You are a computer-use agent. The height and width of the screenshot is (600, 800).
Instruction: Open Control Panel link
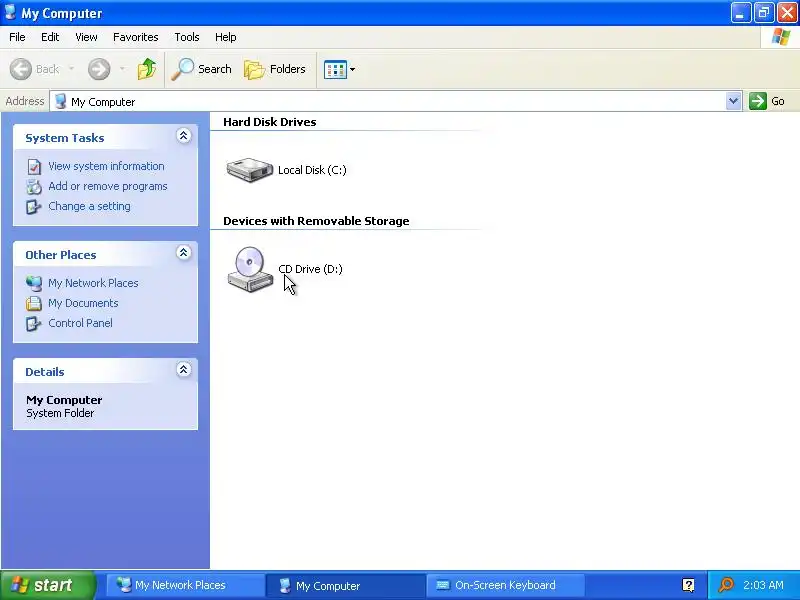pyautogui.click(x=80, y=323)
